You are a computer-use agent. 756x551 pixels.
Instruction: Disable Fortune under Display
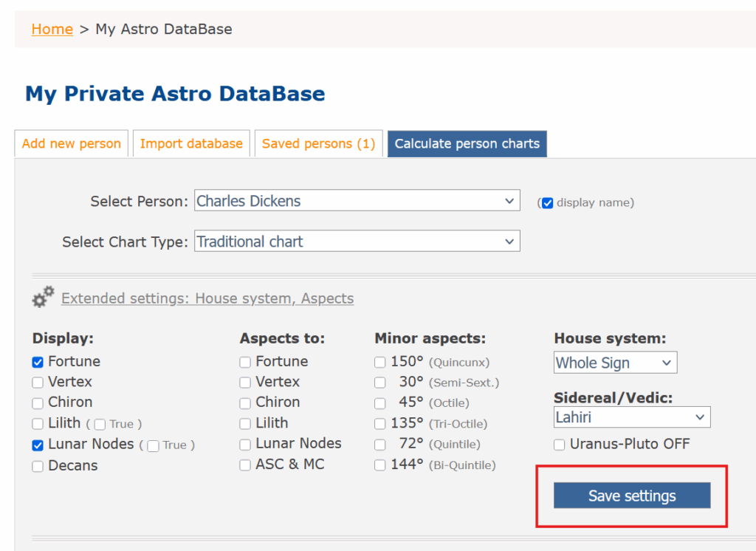pos(38,362)
